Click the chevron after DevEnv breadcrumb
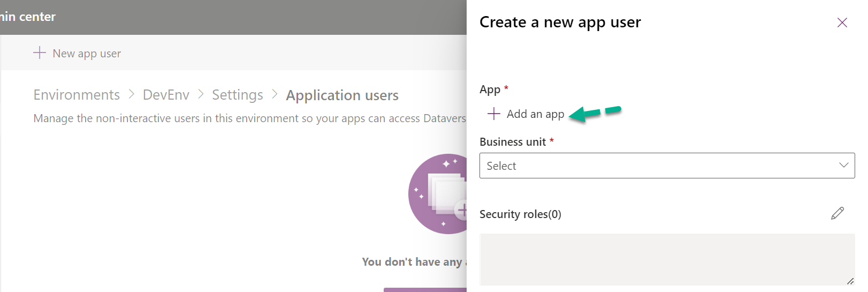The height and width of the screenshot is (292, 868). (201, 94)
